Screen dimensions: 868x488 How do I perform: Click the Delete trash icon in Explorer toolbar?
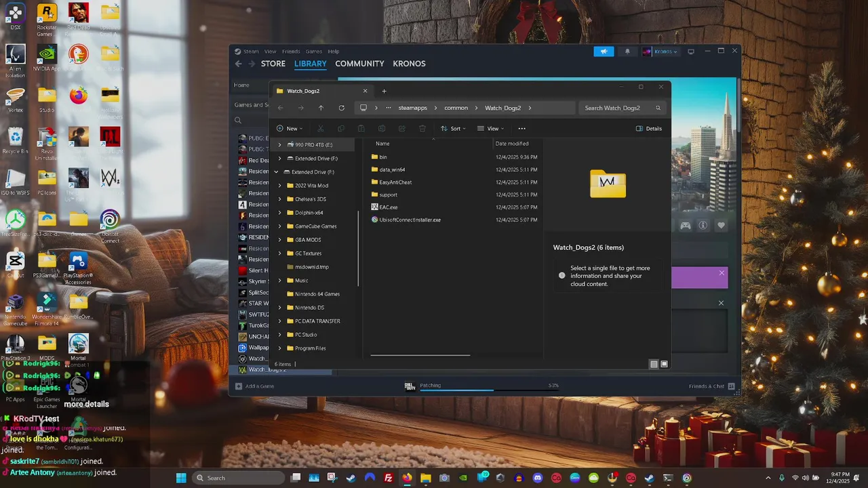[422, 128]
